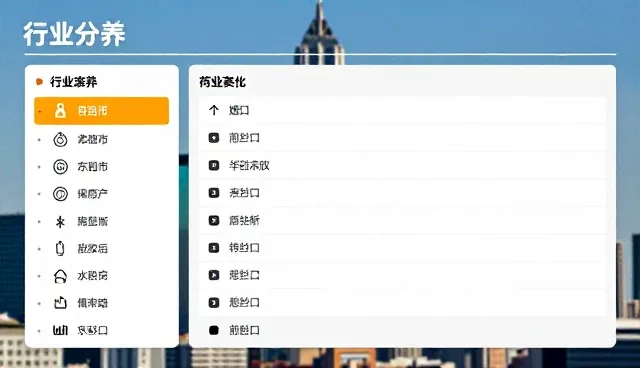
Task: Click the up arrow icon in the right panel
Action: pos(214,110)
